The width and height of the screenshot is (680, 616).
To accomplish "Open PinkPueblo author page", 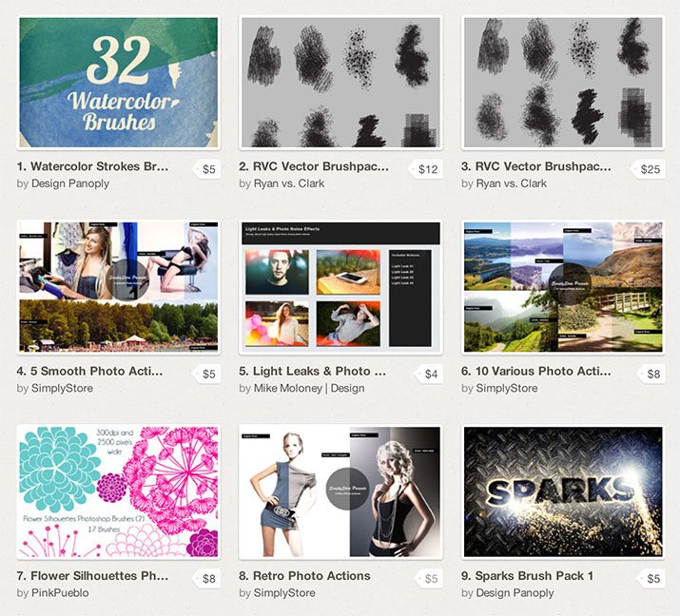I will click(60, 592).
